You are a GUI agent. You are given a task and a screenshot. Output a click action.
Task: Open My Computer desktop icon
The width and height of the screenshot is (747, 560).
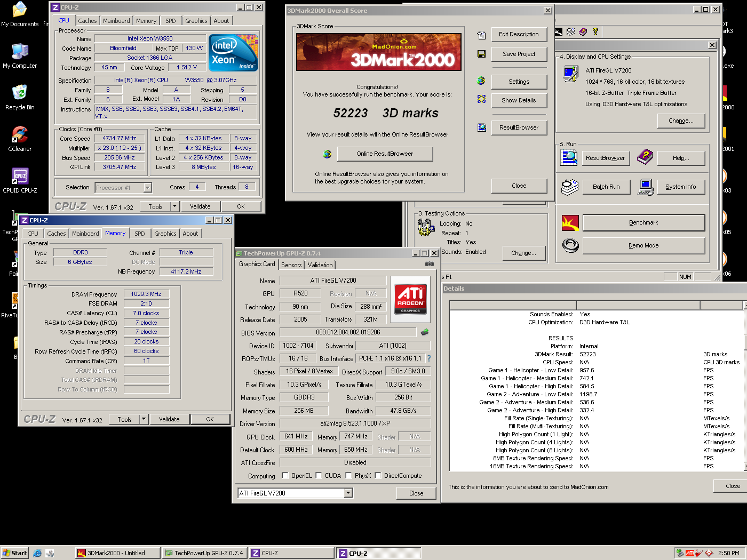pyautogui.click(x=20, y=56)
